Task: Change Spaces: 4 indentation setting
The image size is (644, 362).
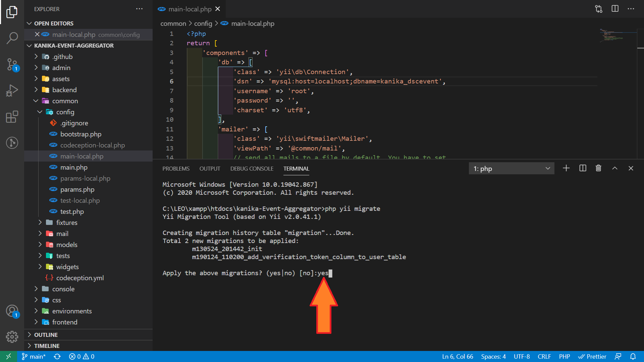Action: coord(493,357)
